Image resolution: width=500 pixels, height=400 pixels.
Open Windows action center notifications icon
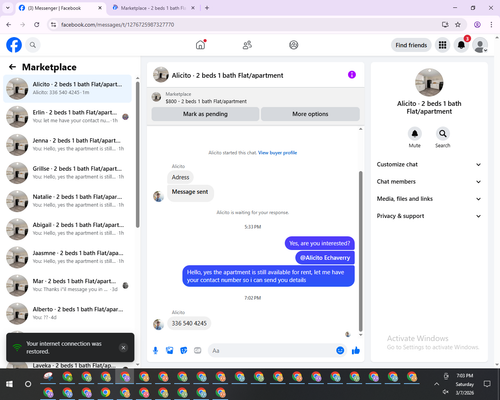[487, 384]
